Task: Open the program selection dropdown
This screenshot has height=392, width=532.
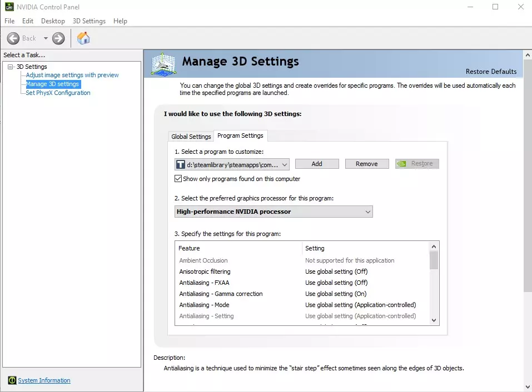Action: tap(232, 165)
